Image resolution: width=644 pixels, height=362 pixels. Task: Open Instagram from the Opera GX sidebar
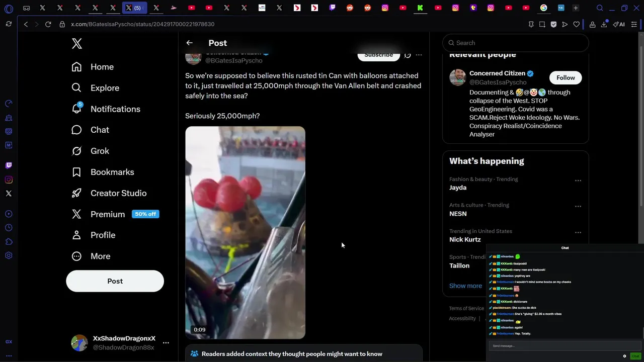[9, 179]
